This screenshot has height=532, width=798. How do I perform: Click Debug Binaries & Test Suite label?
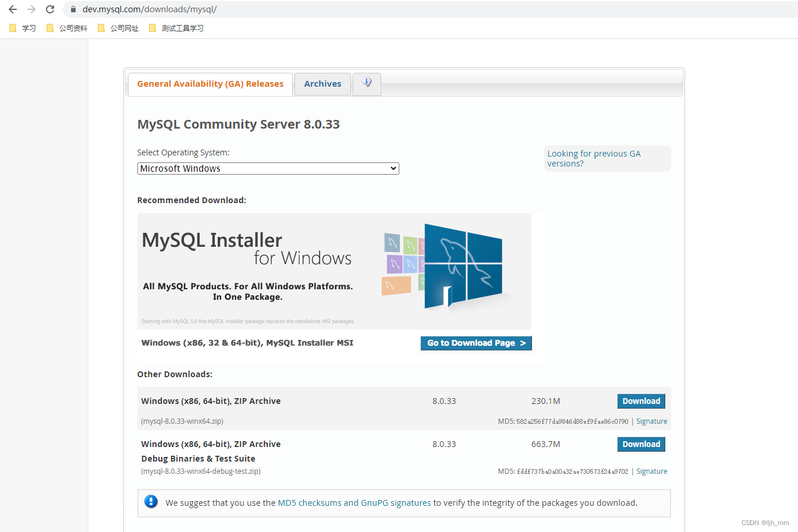[198, 459]
